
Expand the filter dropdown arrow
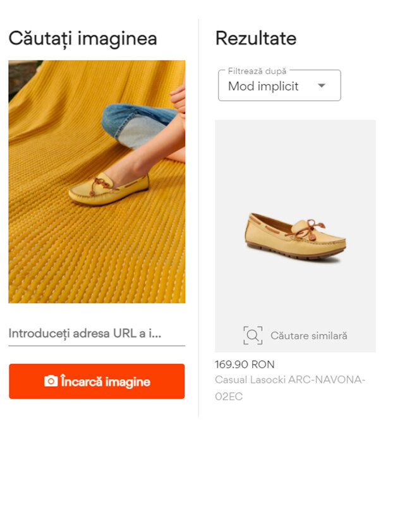click(321, 86)
